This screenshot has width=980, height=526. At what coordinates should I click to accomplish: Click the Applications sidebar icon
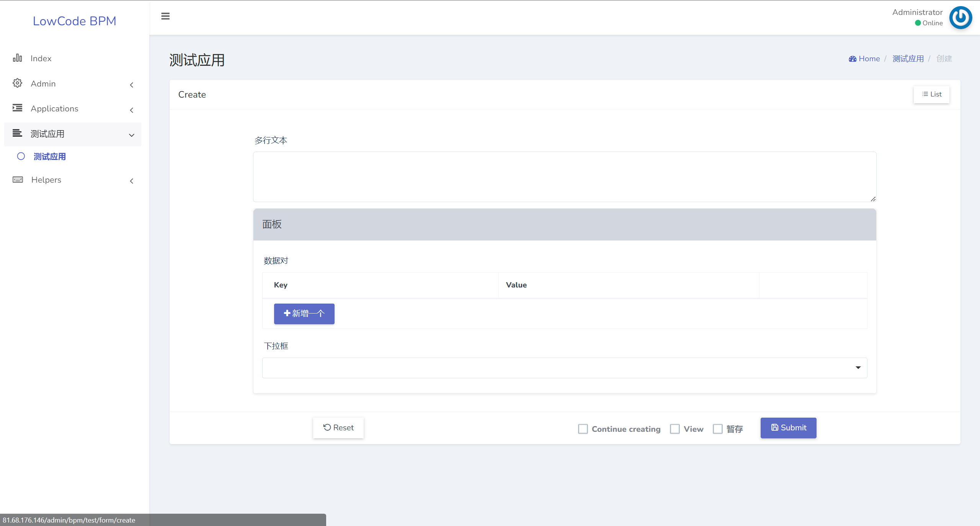pos(18,109)
